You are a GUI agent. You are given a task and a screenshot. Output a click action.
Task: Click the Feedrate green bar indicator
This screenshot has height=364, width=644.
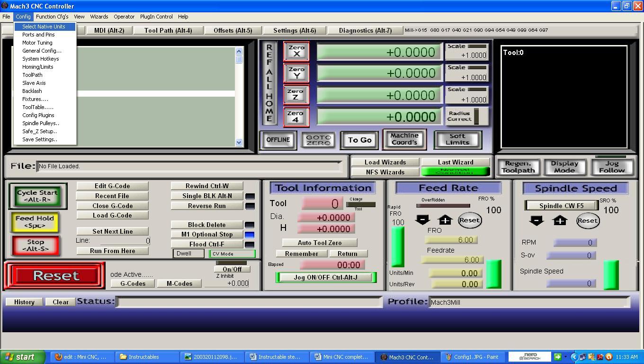[x=494, y=273]
